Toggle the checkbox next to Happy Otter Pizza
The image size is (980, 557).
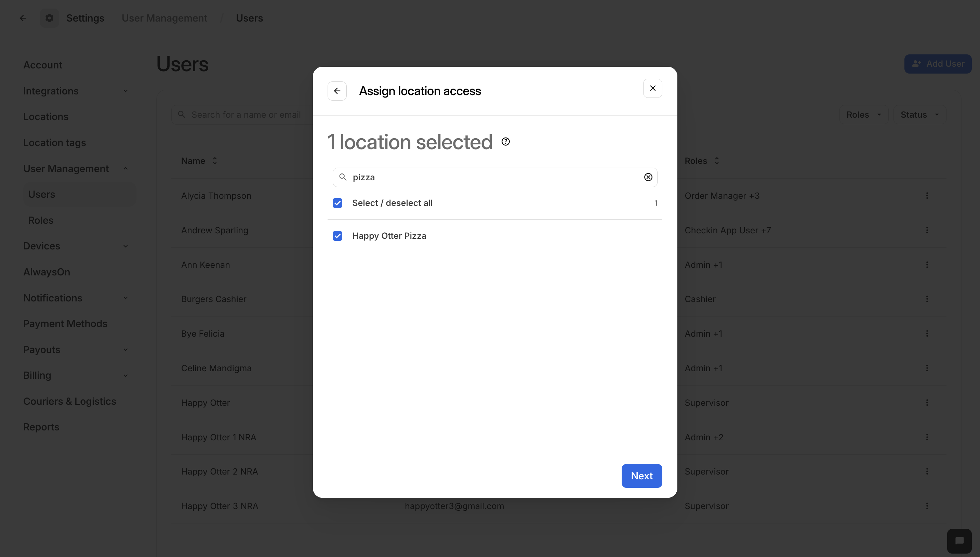click(337, 236)
